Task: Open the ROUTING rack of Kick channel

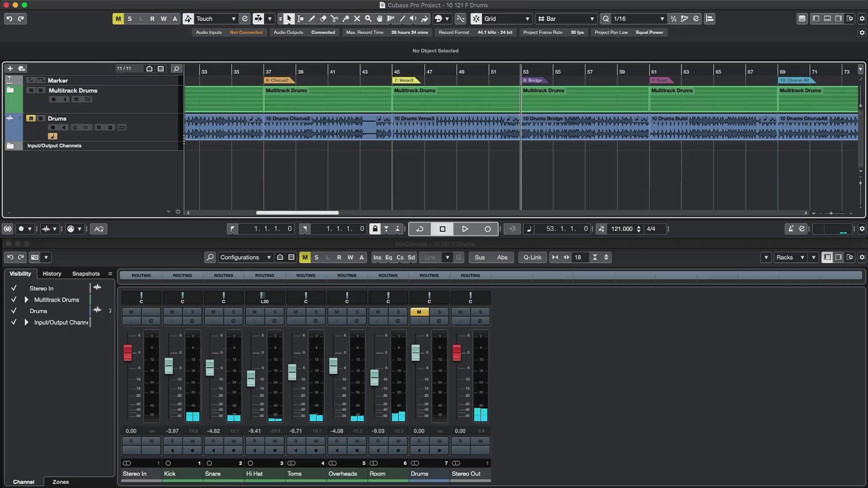Action: [182, 275]
